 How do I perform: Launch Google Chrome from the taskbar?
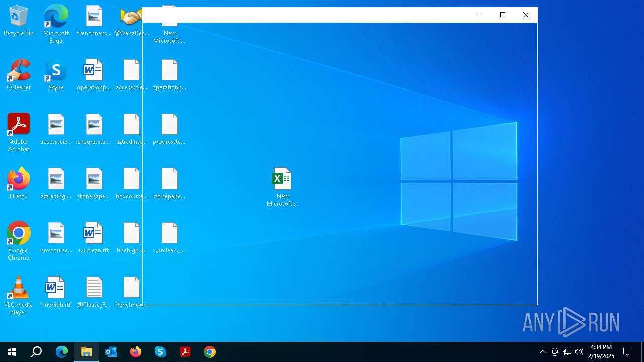coord(210,352)
